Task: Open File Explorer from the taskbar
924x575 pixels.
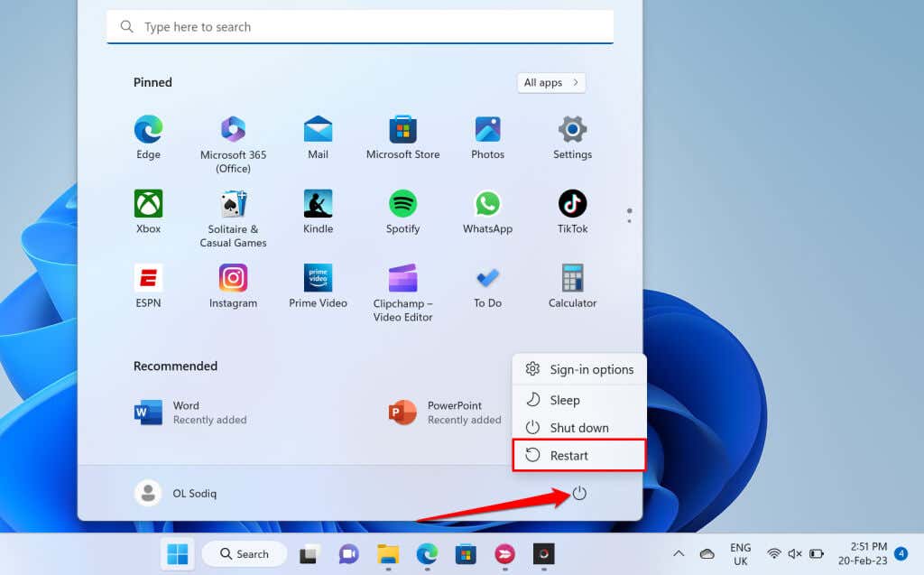Action: click(388, 554)
